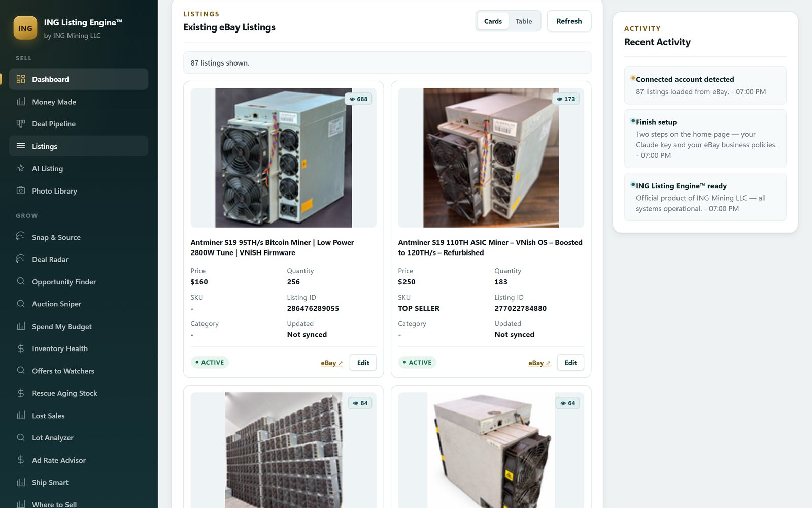Click listing ID 286476289055

click(x=313, y=308)
